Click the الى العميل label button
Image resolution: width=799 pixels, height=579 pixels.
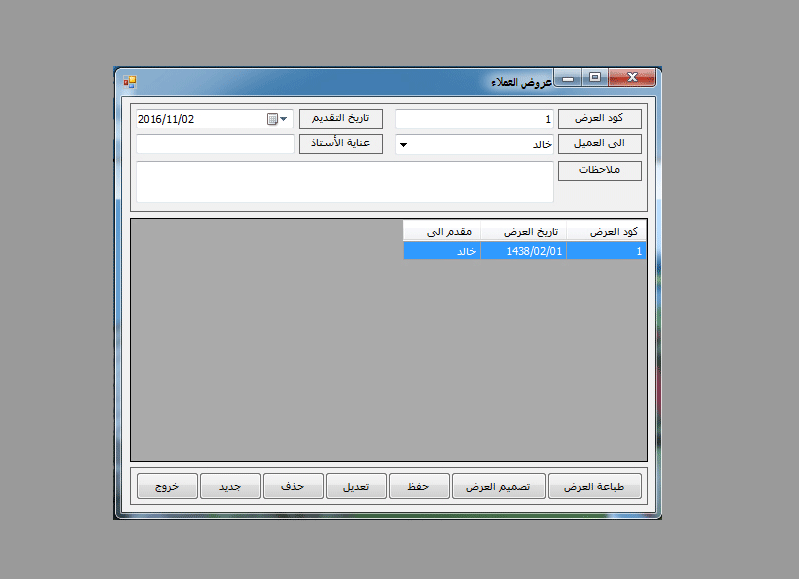pyautogui.click(x=599, y=144)
